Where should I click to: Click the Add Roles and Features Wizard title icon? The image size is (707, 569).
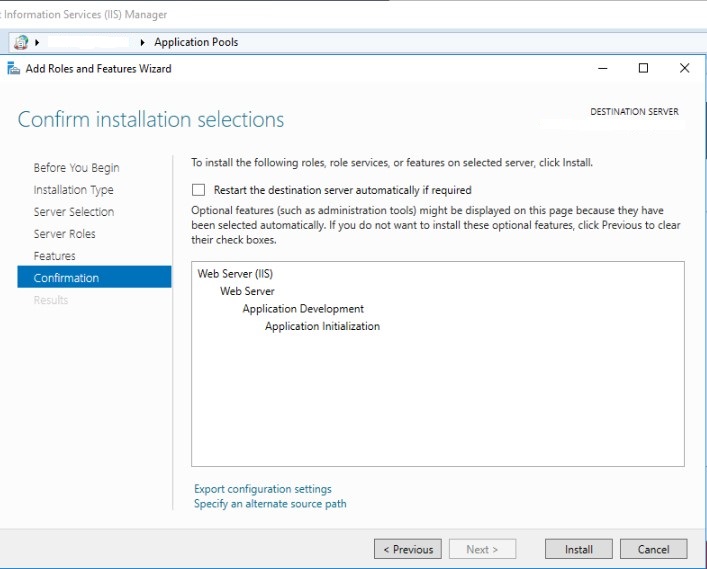[14, 69]
